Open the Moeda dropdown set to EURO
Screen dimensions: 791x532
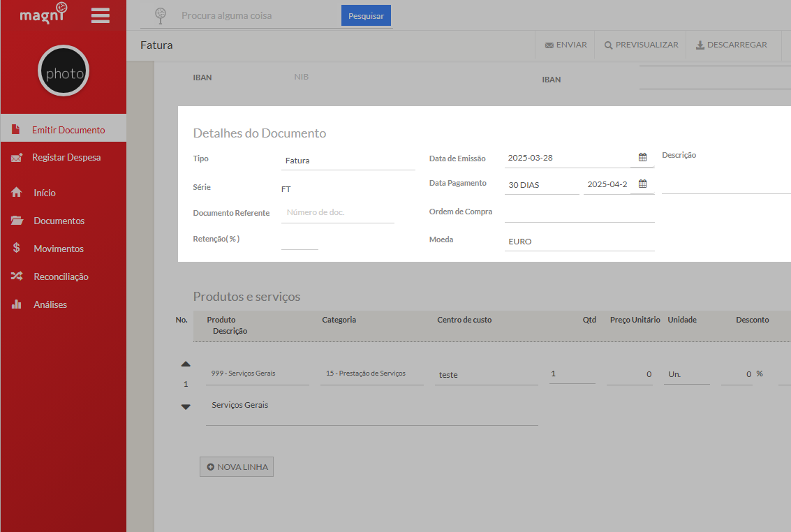click(579, 242)
